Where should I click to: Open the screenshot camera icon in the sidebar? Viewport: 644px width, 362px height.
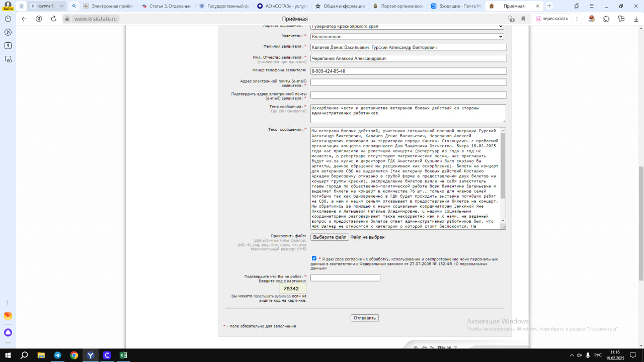(x=8, y=59)
